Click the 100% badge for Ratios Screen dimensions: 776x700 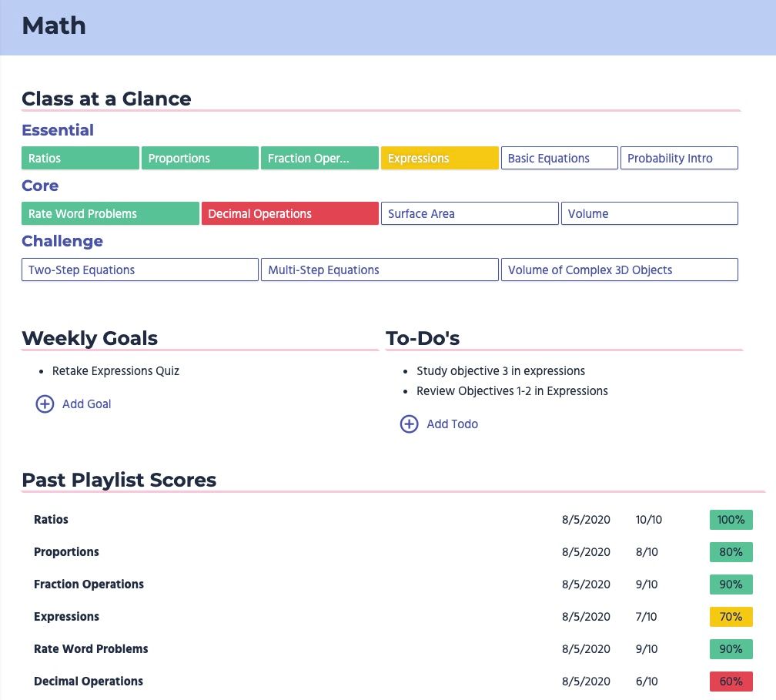(x=731, y=519)
